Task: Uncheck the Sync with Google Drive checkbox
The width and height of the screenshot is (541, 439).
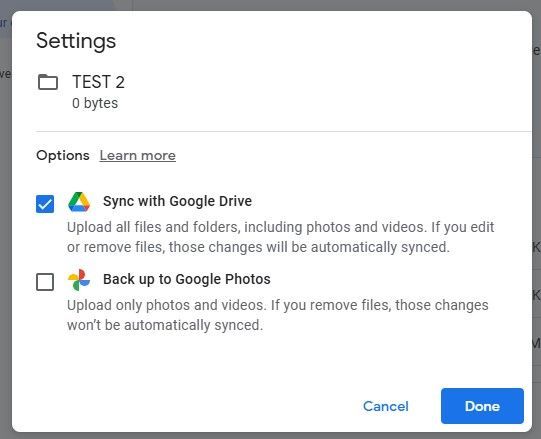Action: point(45,204)
